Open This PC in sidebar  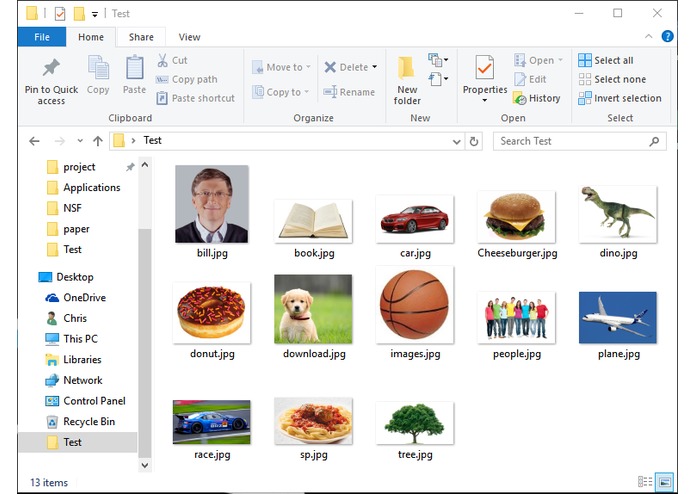[72, 339]
